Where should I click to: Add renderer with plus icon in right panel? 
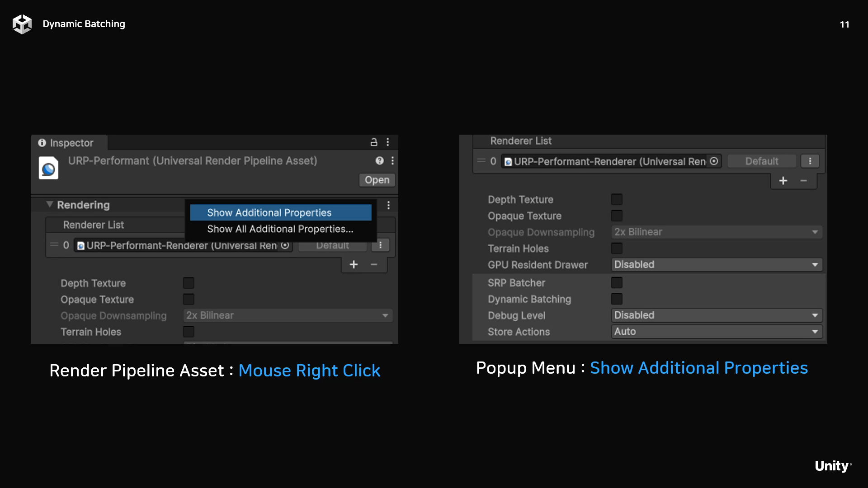point(783,181)
